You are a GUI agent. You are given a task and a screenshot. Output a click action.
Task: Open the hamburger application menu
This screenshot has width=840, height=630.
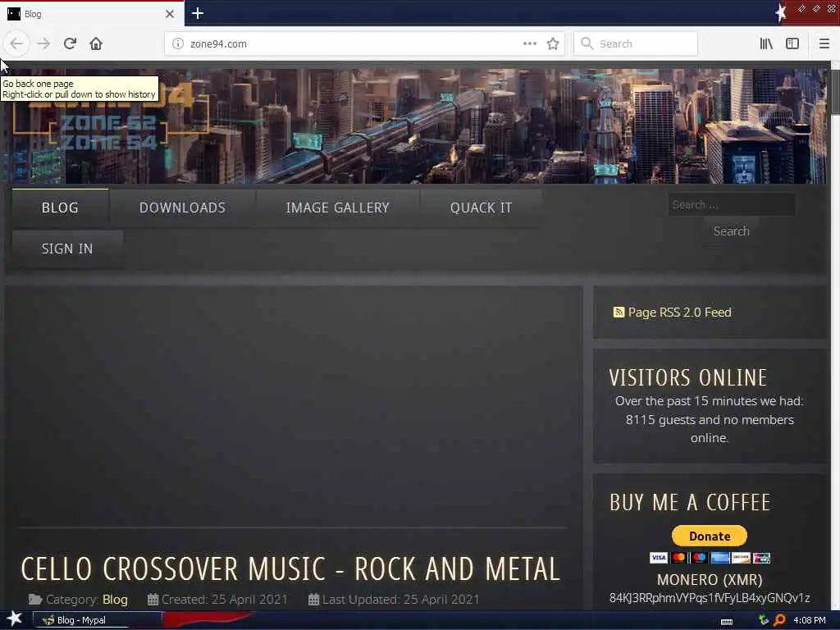pyautogui.click(x=824, y=44)
